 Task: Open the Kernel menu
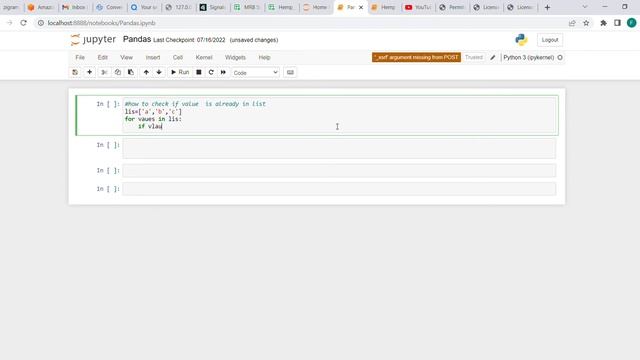coord(204,58)
